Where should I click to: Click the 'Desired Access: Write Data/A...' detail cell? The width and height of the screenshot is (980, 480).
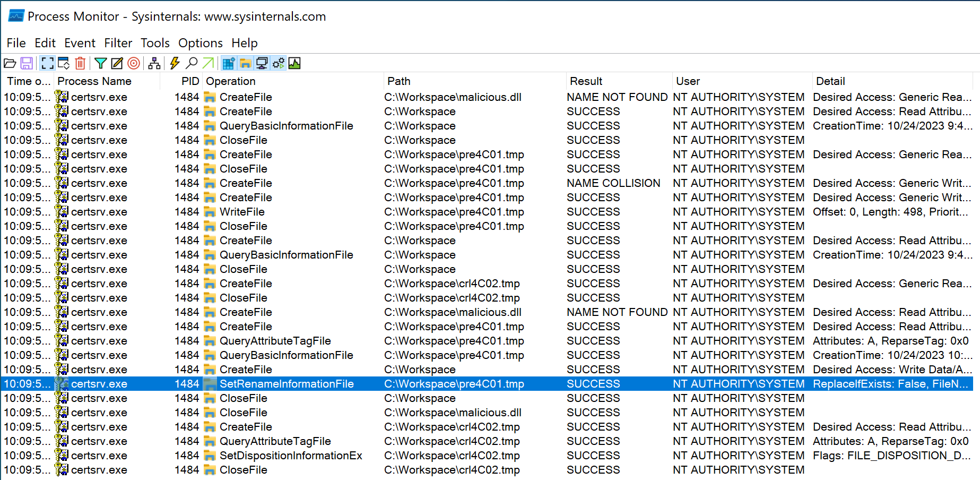pos(892,370)
